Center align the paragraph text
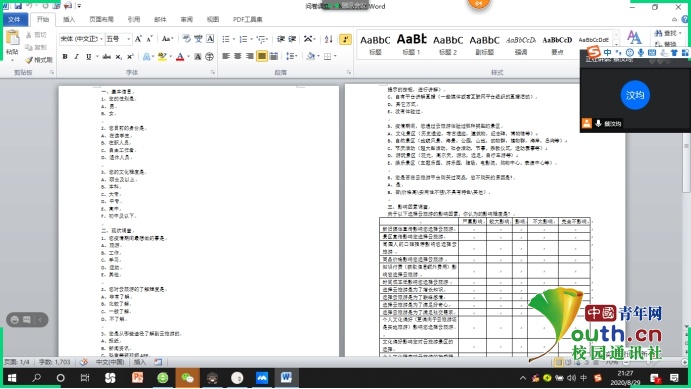691x389 pixels. coord(238,56)
